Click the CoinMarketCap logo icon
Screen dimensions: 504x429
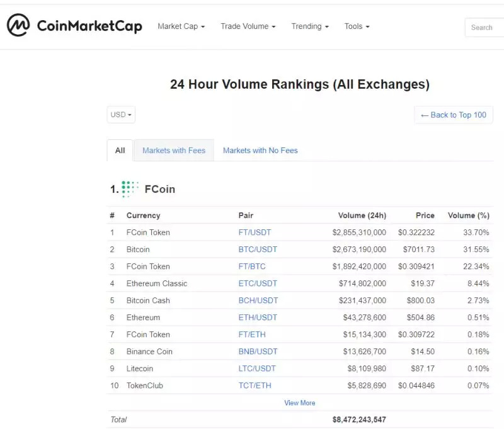coord(18,26)
